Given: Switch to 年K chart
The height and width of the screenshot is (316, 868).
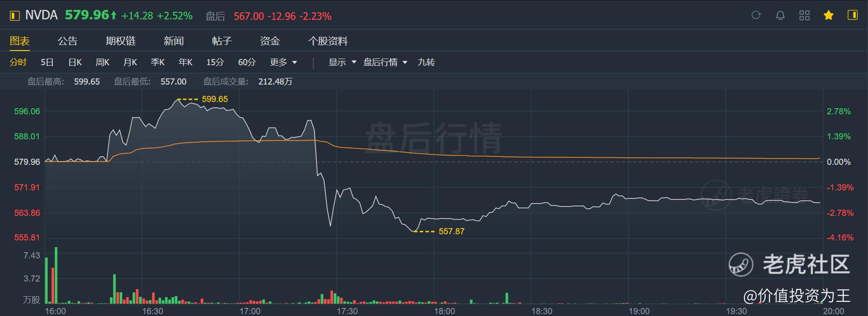Looking at the screenshot, I should pyautogui.click(x=185, y=62).
